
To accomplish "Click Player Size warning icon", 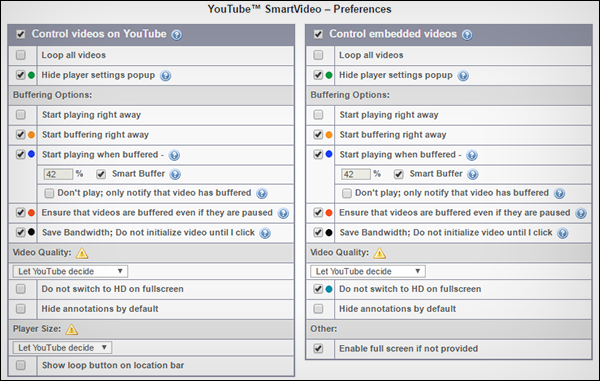I will 72,329.
